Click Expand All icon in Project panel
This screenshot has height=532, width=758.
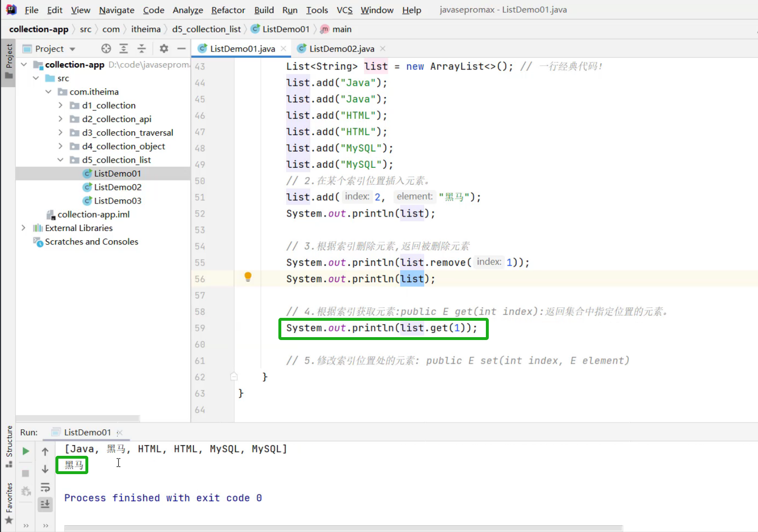click(x=124, y=48)
